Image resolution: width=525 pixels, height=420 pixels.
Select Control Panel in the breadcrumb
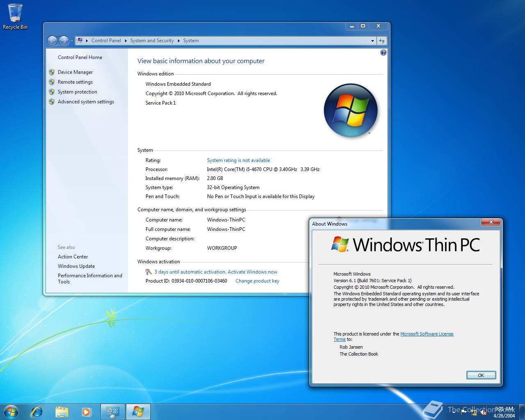(x=106, y=41)
